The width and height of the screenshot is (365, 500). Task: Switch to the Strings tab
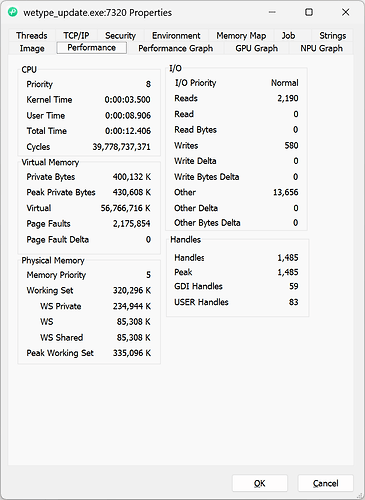pyautogui.click(x=332, y=35)
